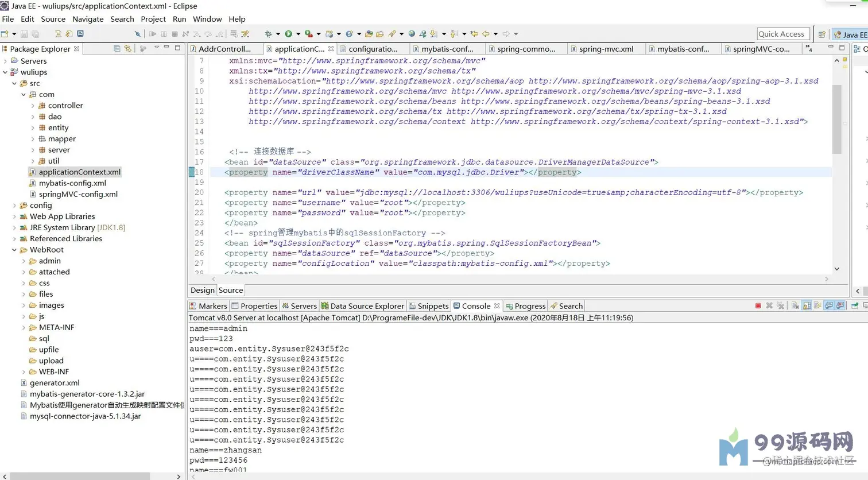The image size is (868, 480).
Task: Click Package Explorer horizontal scrollbar
Action: click(x=80, y=476)
